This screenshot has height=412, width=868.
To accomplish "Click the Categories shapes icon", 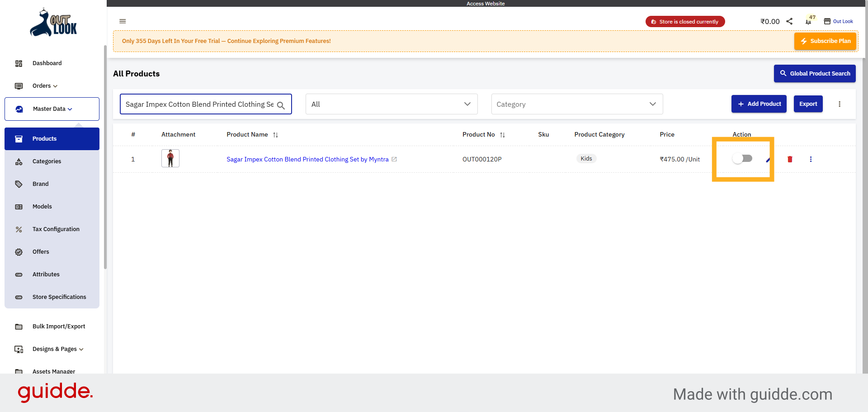I will pos(19,161).
